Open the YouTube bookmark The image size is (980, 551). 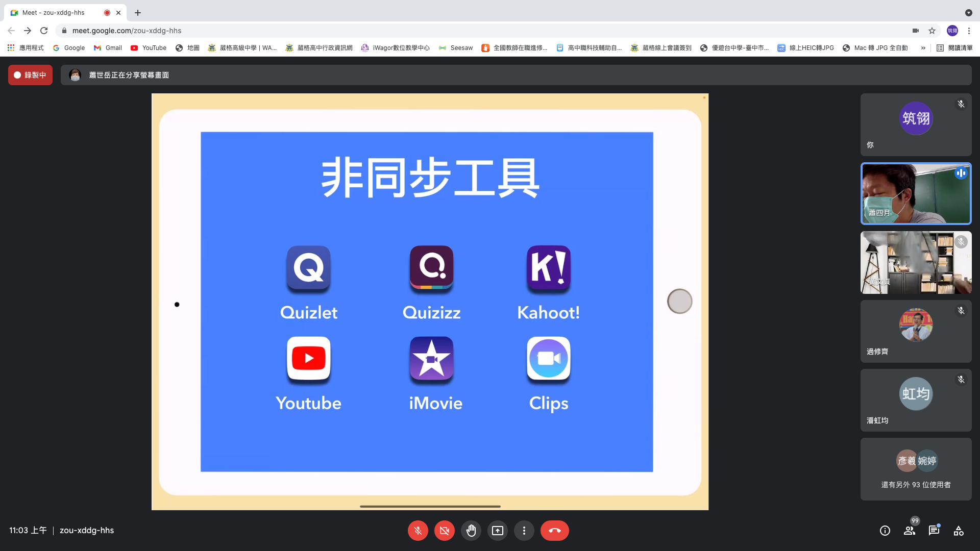tap(149, 48)
